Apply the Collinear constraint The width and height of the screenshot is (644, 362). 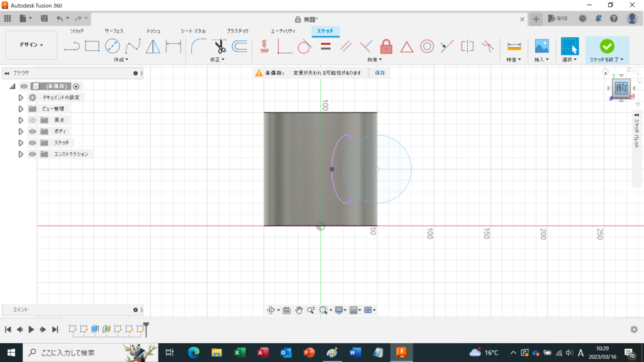pos(447,47)
